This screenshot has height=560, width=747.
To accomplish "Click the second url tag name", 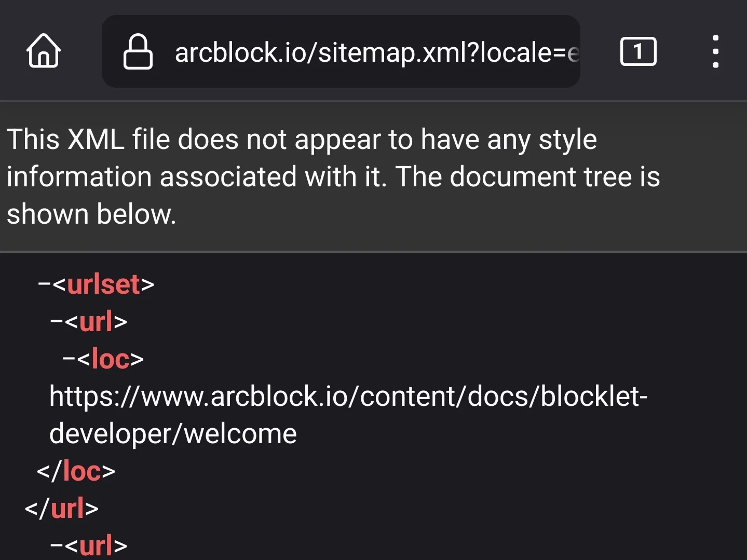I will (x=96, y=546).
